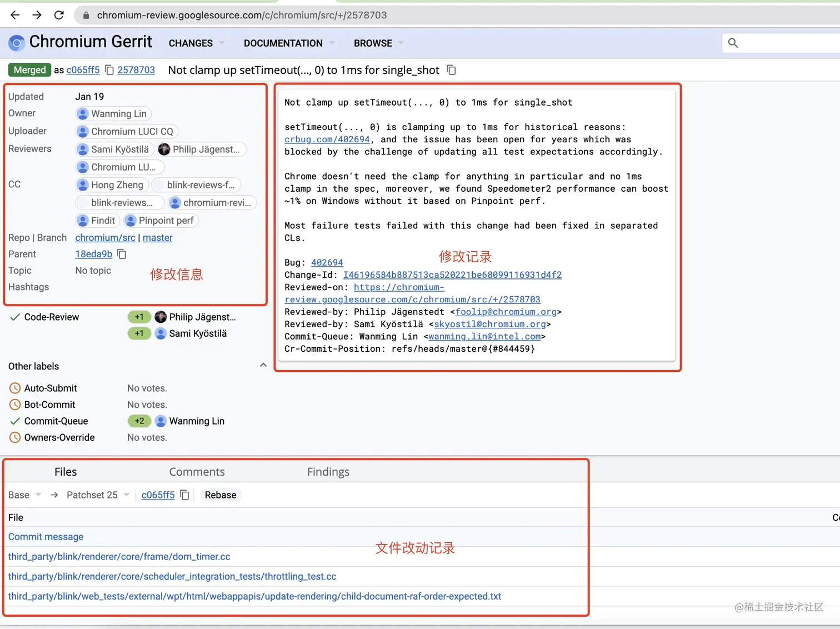Open Bug 402694 link
Image resolution: width=840 pixels, height=629 pixels.
327,262
